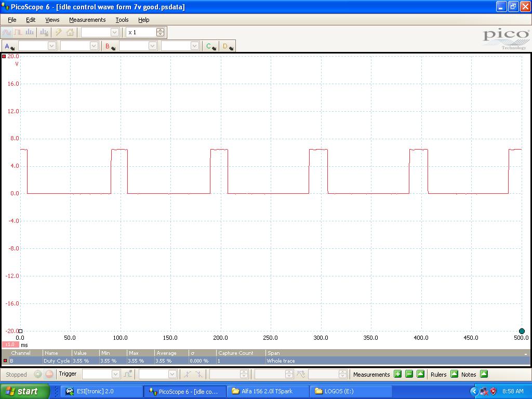Open the timebase dropdown
The width and height of the screenshot is (532, 399).
[x=115, y=33]
